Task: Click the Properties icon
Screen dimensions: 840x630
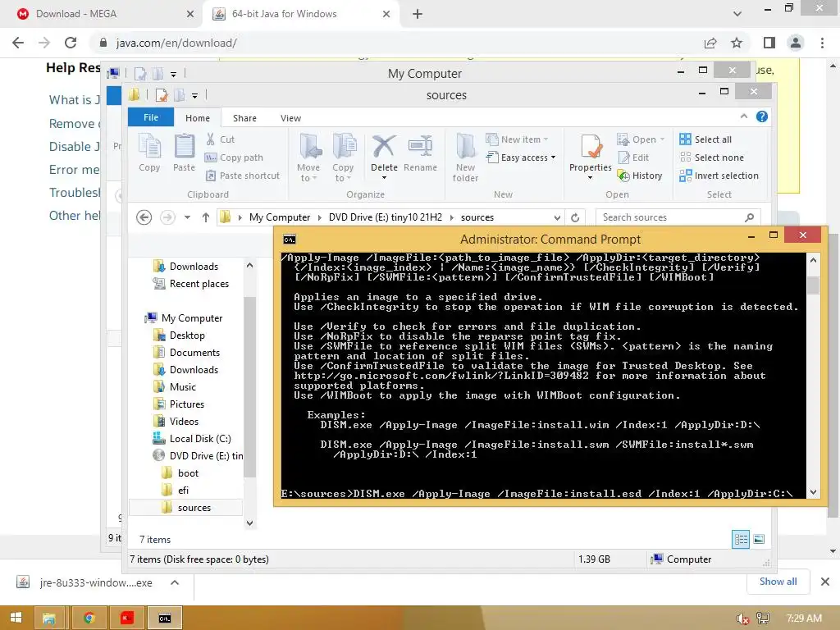Action: [591, 148]
